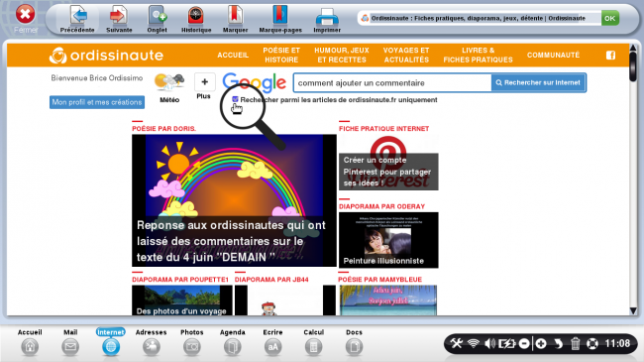Click the DIAPORAMA PAR POUPETTE1 heading
This screenshot has height=362, width=644.
coord(180,280)
